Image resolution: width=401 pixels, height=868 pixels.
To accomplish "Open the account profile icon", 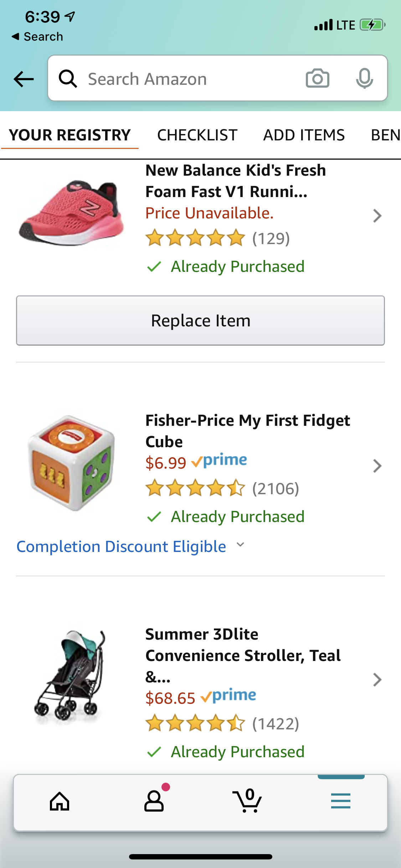I will 154,802.
